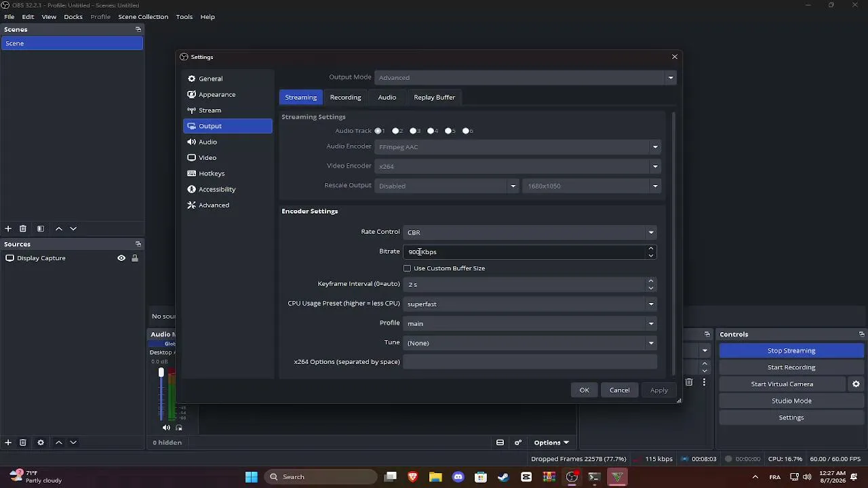This screenshot has width=868, height=488.
Task: Open advanced audio properties gears icon
Action: pos(518,443)
